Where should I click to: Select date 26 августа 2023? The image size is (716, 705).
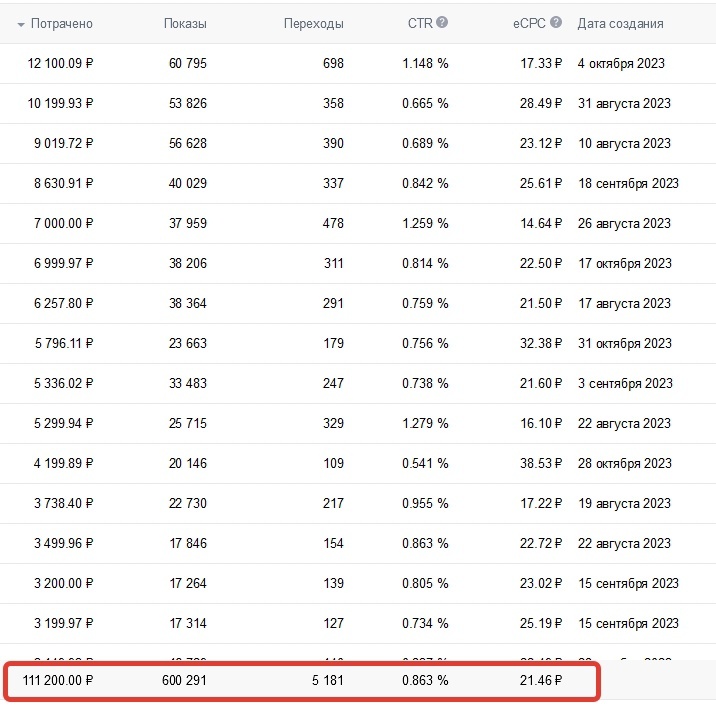[x=624, y=223]
